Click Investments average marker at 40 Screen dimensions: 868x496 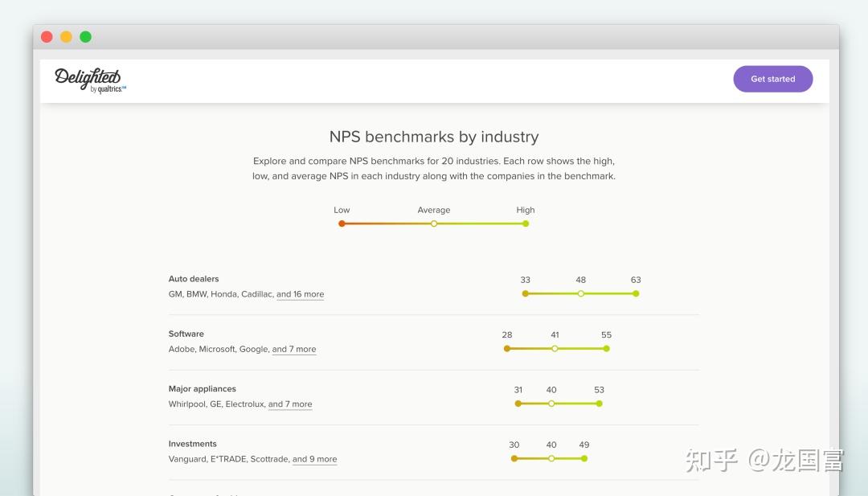click(551, 458)
